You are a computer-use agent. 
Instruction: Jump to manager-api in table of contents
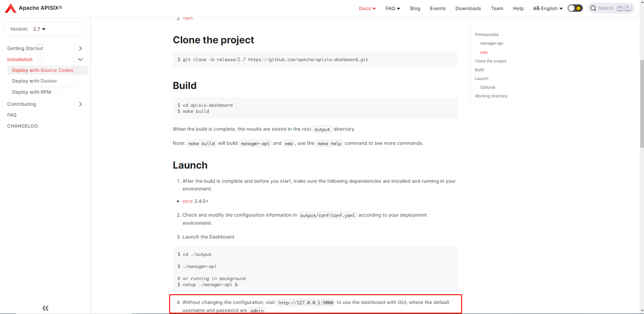(x=491, y=43)
